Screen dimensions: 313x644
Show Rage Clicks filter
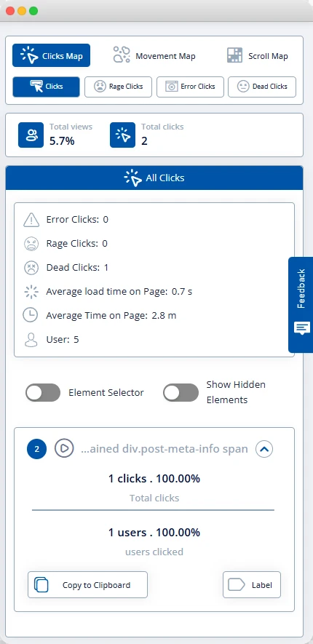click(119, 87)
